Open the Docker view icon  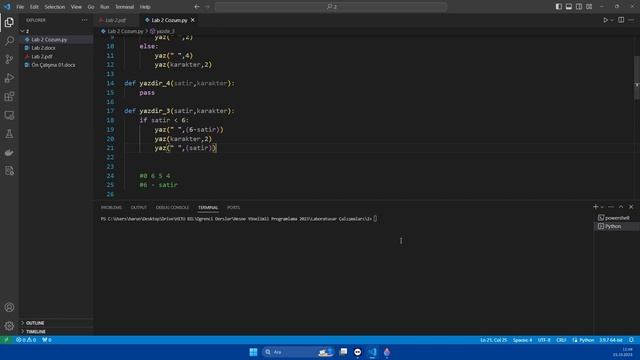[x=9, y=152]
